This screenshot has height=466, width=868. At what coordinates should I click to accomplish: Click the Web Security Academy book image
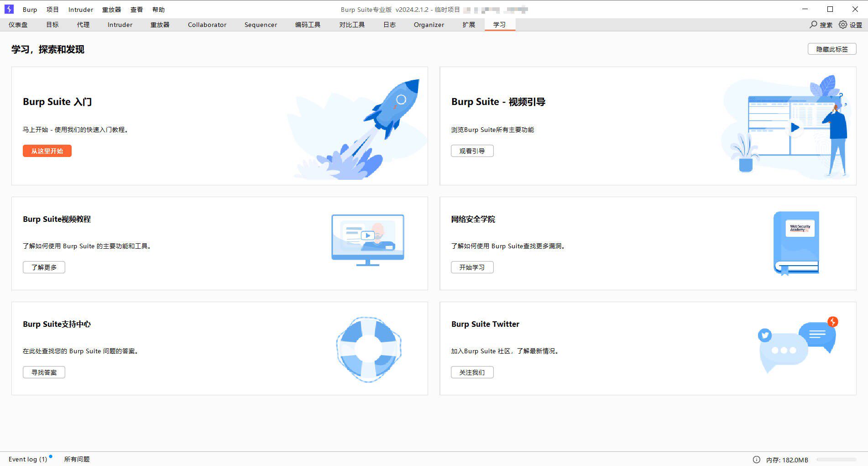pyautogui.click(x=796, y=243)
